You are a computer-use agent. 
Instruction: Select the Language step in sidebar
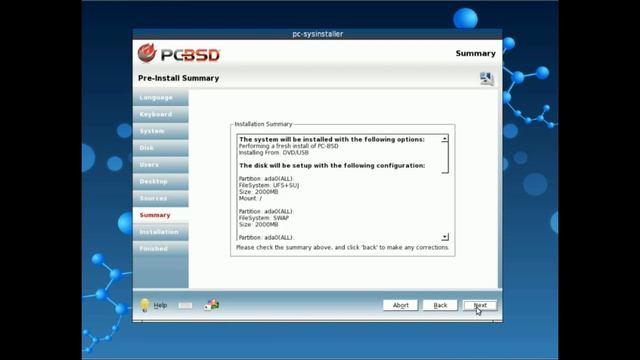click(x=160, y=98)
